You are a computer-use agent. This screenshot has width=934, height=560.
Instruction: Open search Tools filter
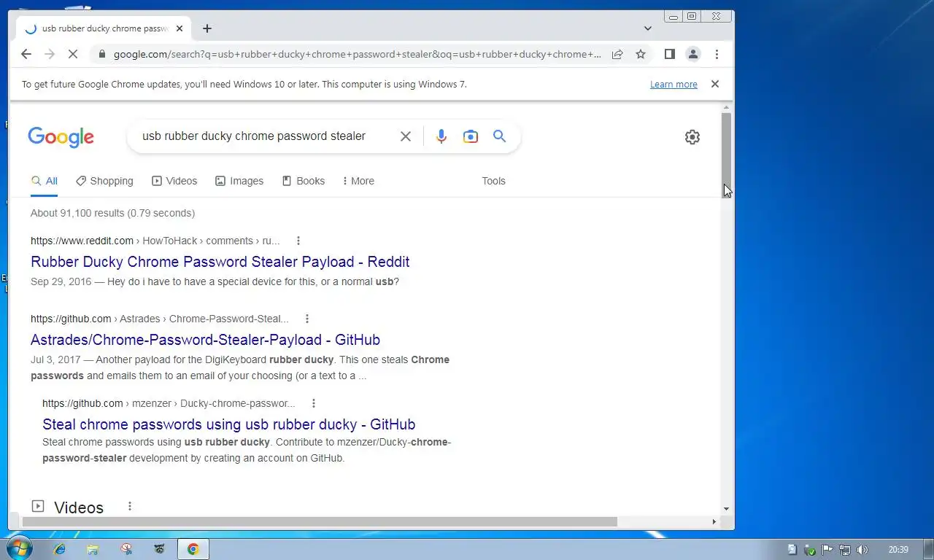point(493,181)
